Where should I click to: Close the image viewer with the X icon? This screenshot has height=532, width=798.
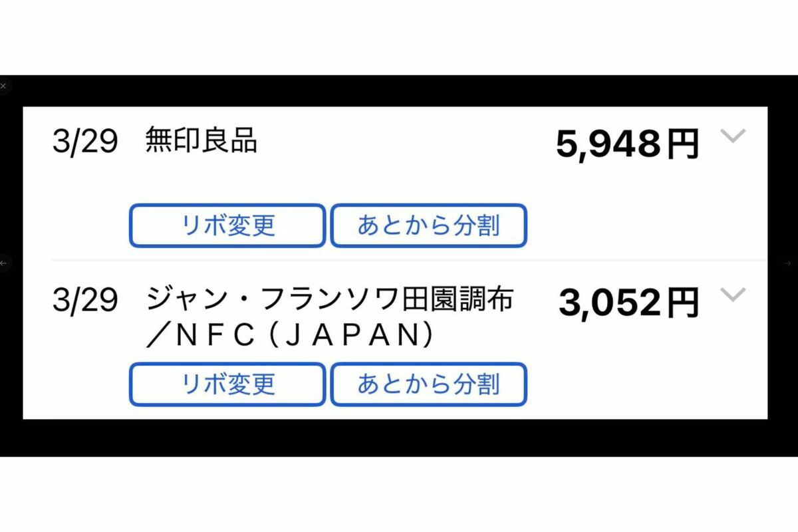(3, 86)
